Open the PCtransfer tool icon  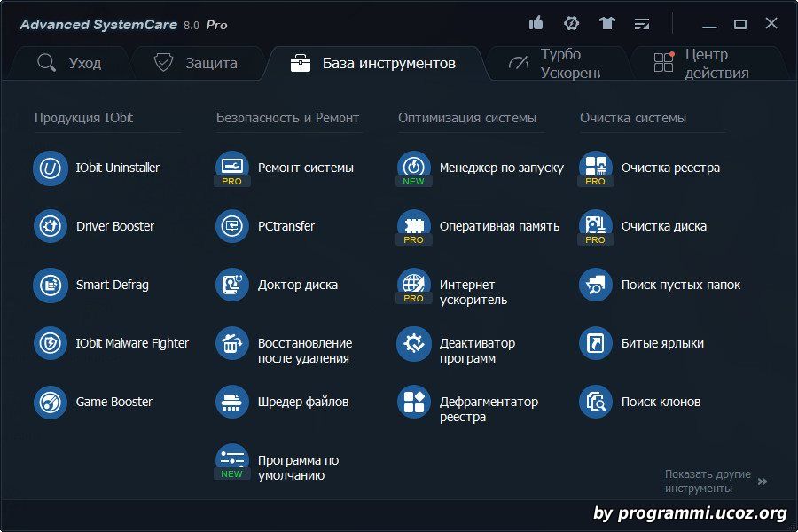pos(232,226)
